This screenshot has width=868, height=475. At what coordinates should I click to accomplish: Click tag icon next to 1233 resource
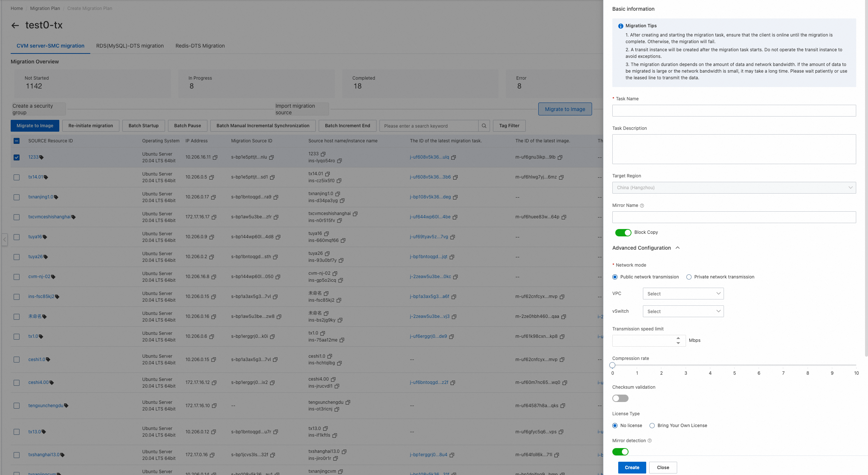(x=42, y=157)
